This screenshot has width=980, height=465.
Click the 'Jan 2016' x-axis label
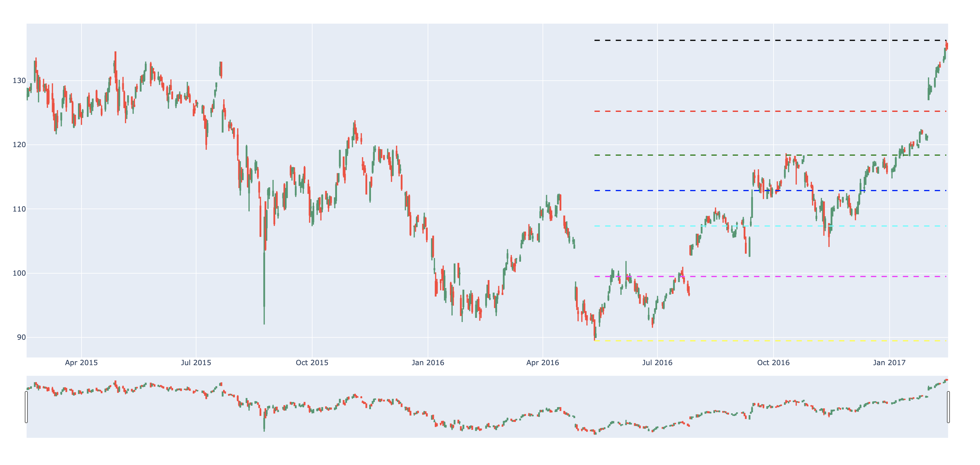428,363
